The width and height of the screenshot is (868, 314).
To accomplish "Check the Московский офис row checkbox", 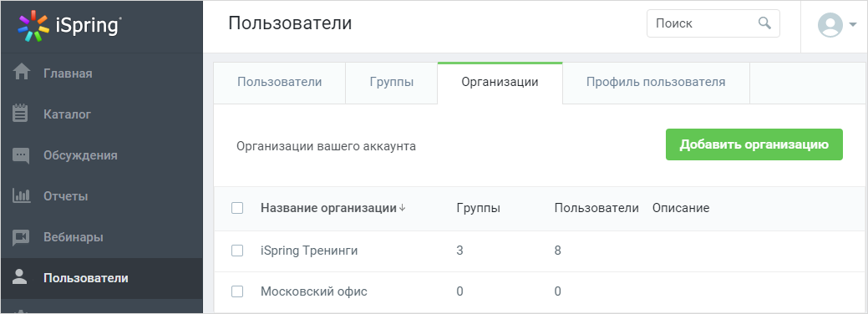I will tap(237, 291).
